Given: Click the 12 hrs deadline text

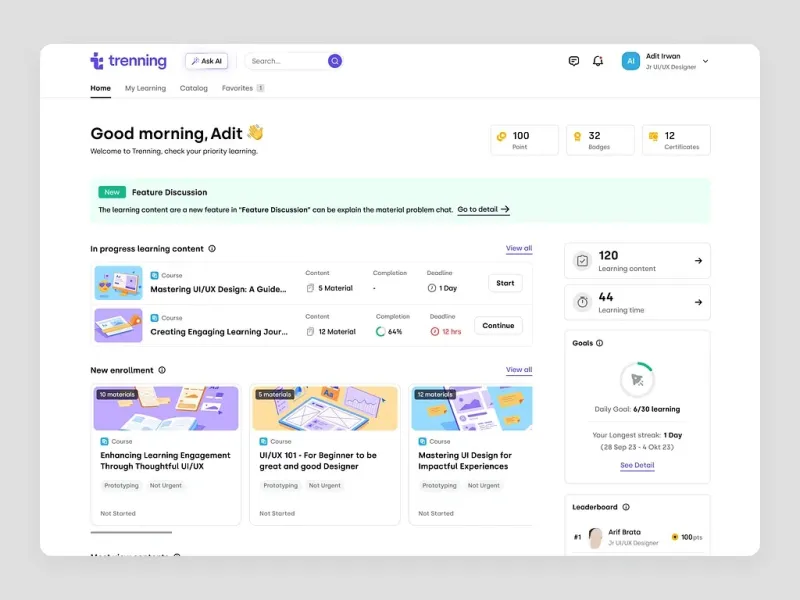Looking at the screenshot, I should pos(452,332).
